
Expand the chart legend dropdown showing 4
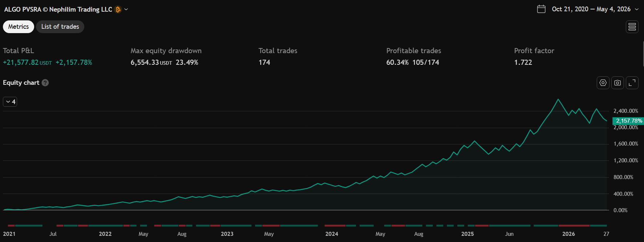[x=10, y=102]
